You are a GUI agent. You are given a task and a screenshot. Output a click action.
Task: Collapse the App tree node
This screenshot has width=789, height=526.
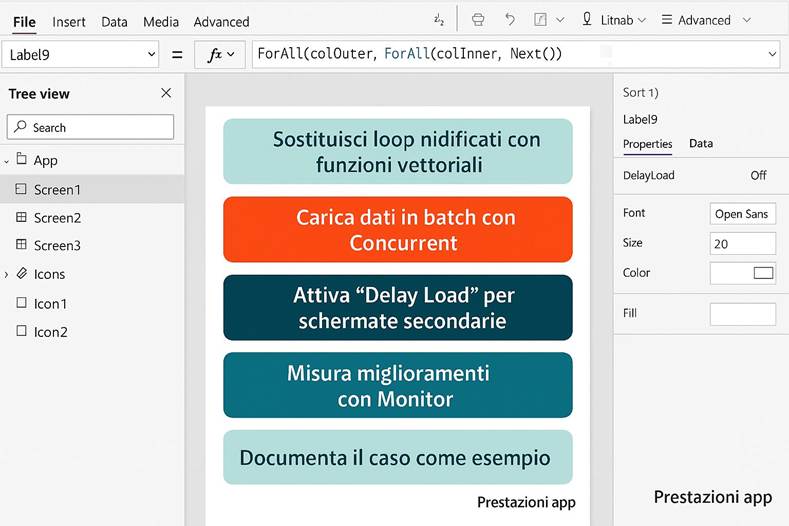7,160
